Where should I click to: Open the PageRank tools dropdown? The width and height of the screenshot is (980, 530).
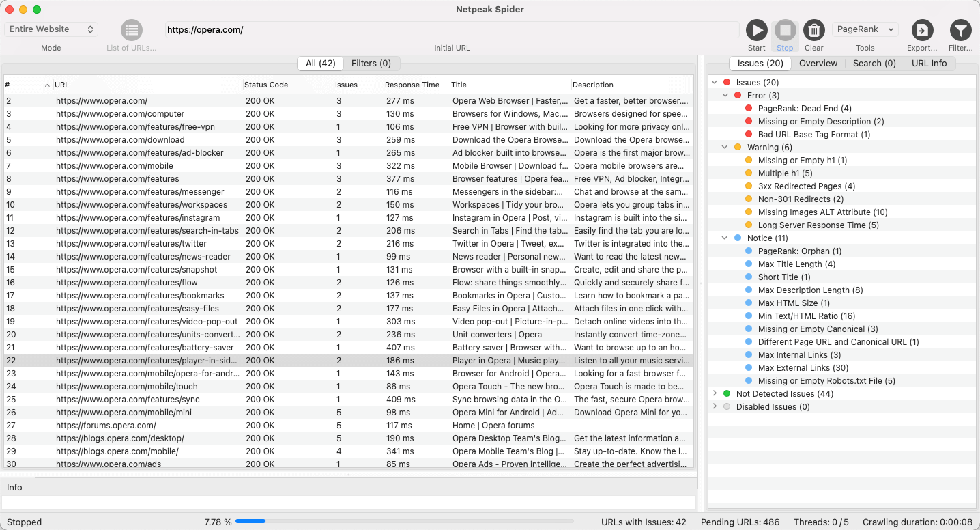(x=865, y=29)
